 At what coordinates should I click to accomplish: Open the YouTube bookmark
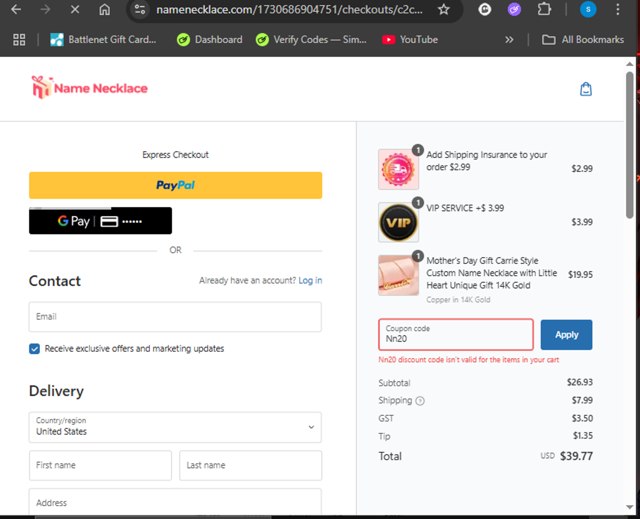pos(410,40)
